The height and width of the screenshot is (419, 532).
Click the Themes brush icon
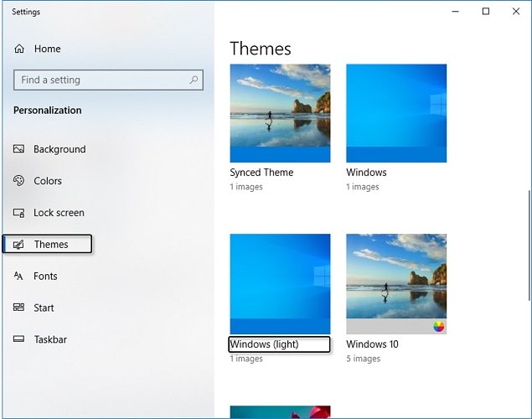coord(18,244)
